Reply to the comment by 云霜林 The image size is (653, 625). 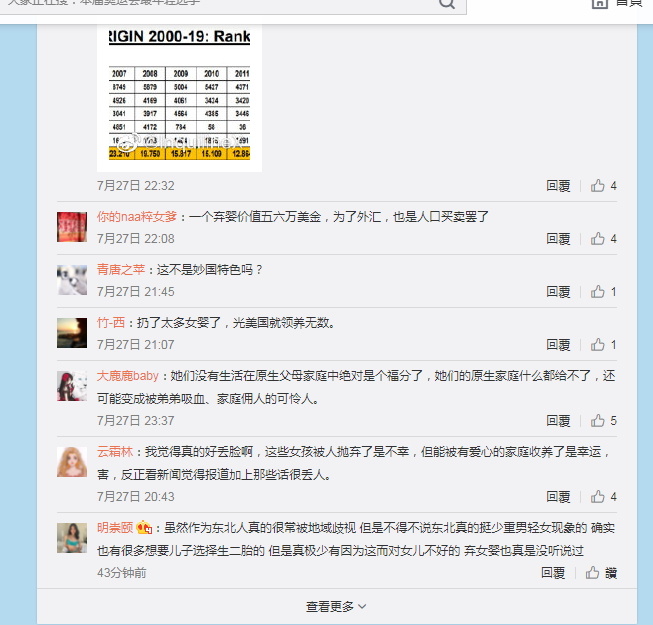tap(558, 496)
